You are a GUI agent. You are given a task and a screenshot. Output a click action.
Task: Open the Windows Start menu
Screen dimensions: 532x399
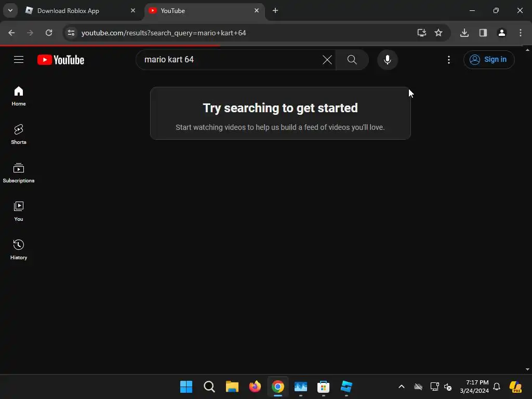pos(187,387)
